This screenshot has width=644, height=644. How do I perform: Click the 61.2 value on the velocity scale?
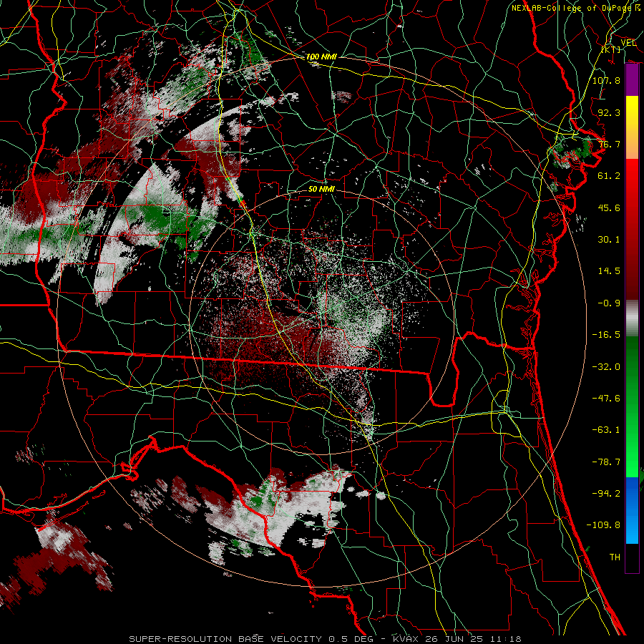(x=609, y=176)
